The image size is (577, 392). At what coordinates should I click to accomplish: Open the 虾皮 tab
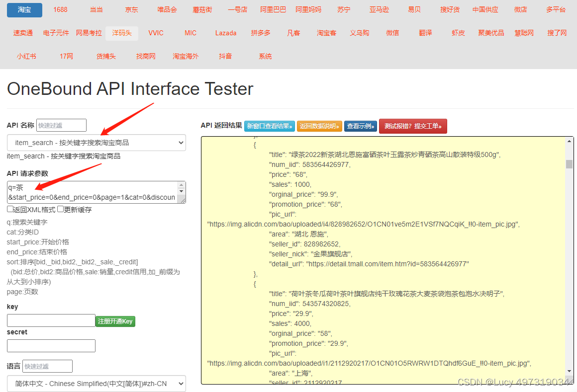click(458, 33)
